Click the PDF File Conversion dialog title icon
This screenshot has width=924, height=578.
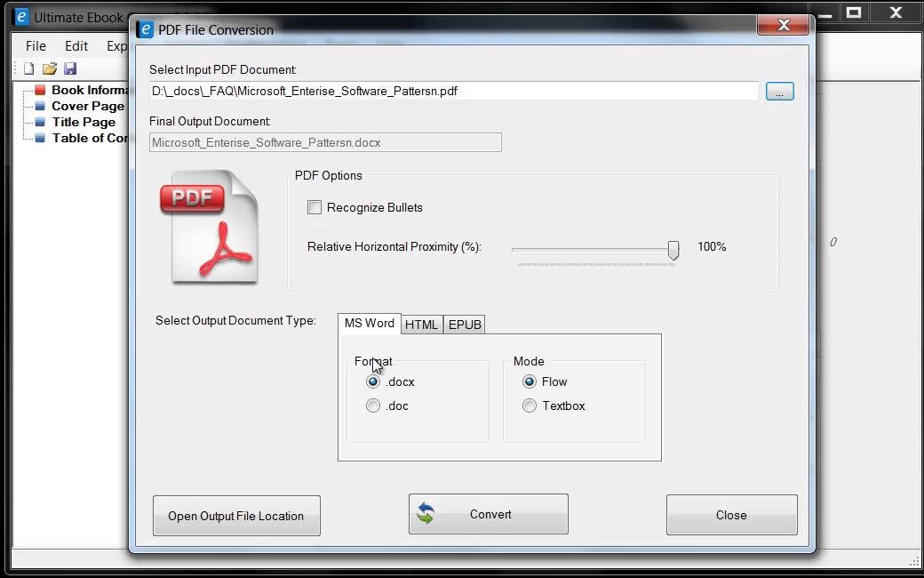point(145,29)
